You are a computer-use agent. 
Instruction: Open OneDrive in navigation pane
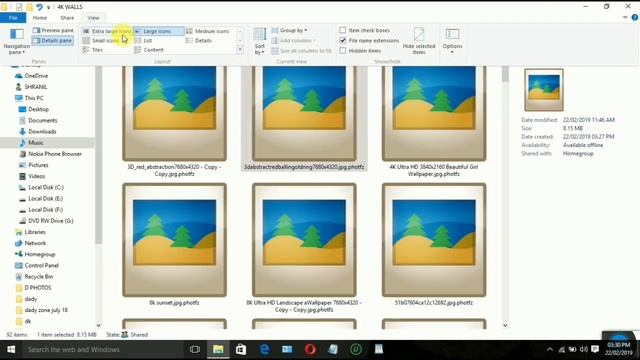pos(32,76)
